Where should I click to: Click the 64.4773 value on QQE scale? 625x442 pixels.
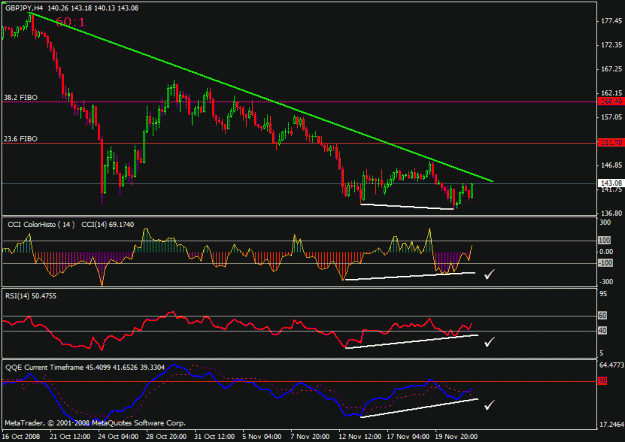[611, 365]
